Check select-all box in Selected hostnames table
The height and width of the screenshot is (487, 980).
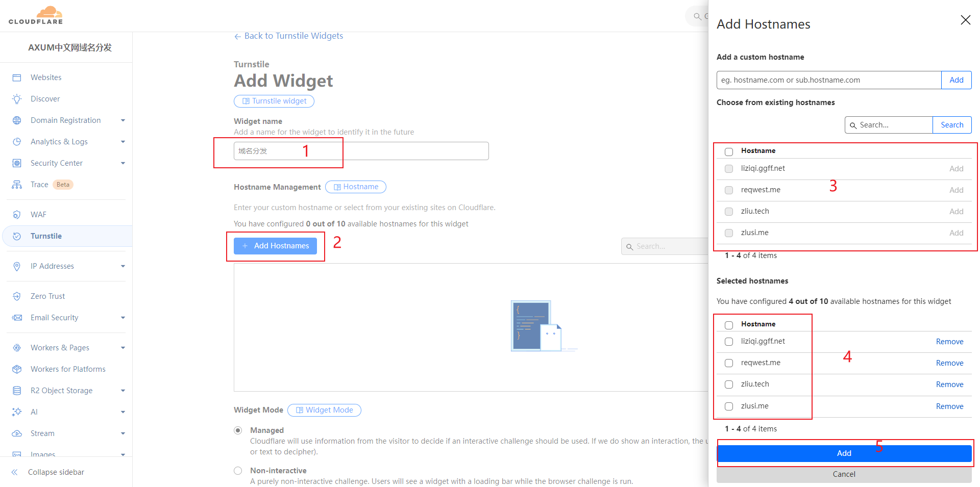tap(729, 325)
